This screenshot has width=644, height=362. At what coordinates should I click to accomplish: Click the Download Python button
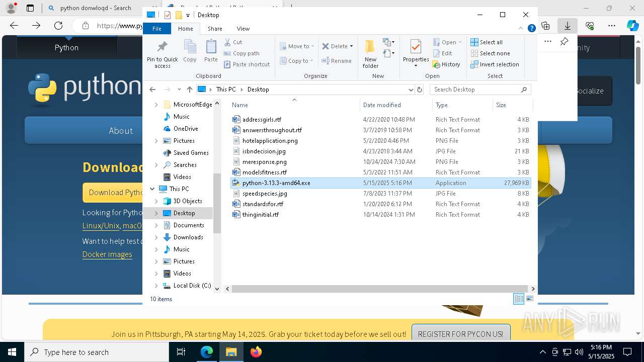click(x=113, y=193)
